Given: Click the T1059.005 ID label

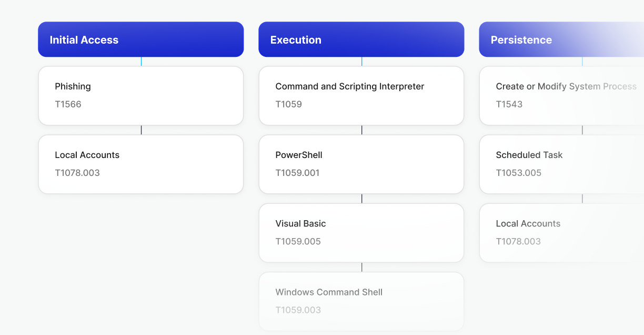Looking at the screenshot, I should (x=298, y=241).
